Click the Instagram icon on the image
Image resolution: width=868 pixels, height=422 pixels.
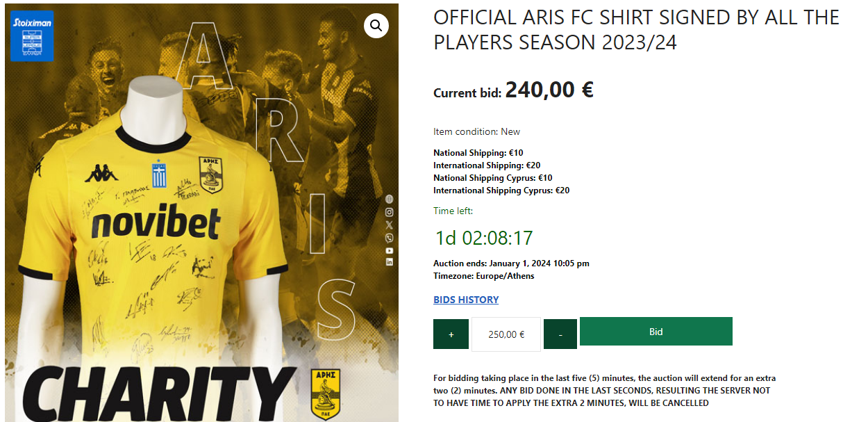click(390, 212)
